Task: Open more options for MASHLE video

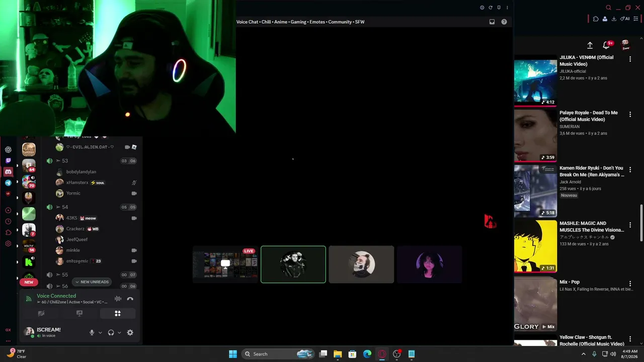Action: coord(630,225)
